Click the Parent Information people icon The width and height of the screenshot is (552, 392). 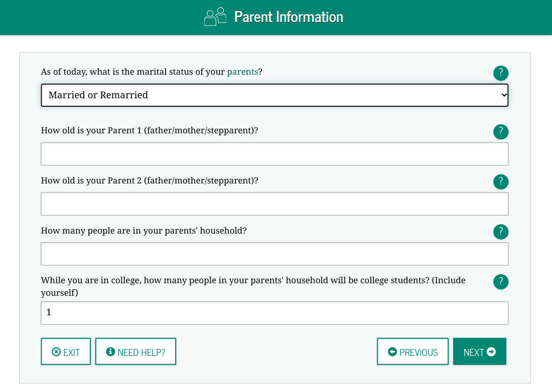[x=215, y=17]
